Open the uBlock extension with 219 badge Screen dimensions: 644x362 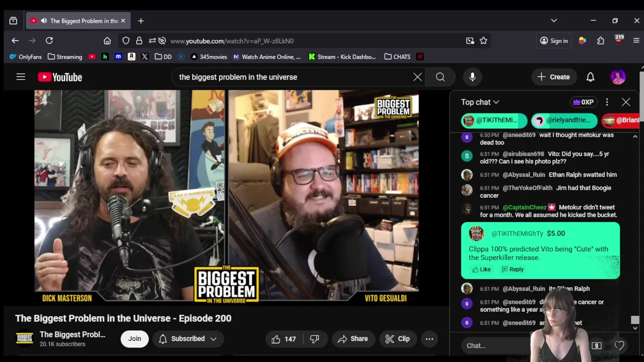point(618,40)
